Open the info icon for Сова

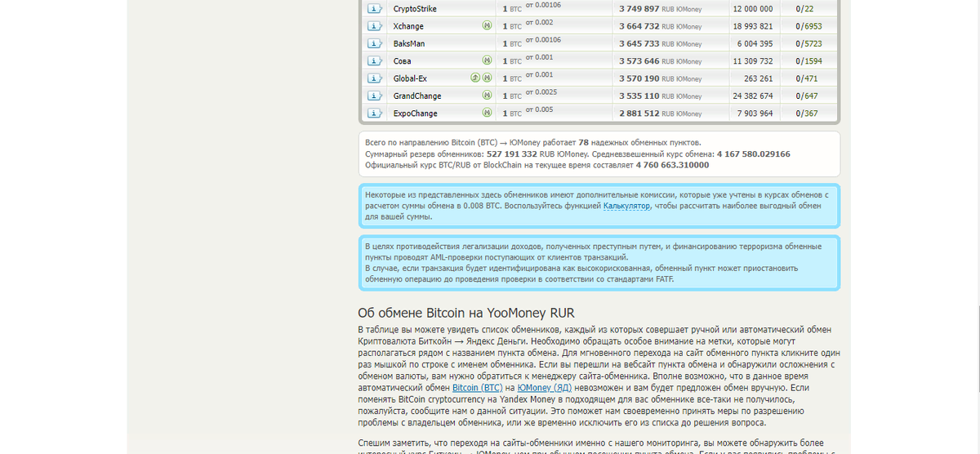374,61
